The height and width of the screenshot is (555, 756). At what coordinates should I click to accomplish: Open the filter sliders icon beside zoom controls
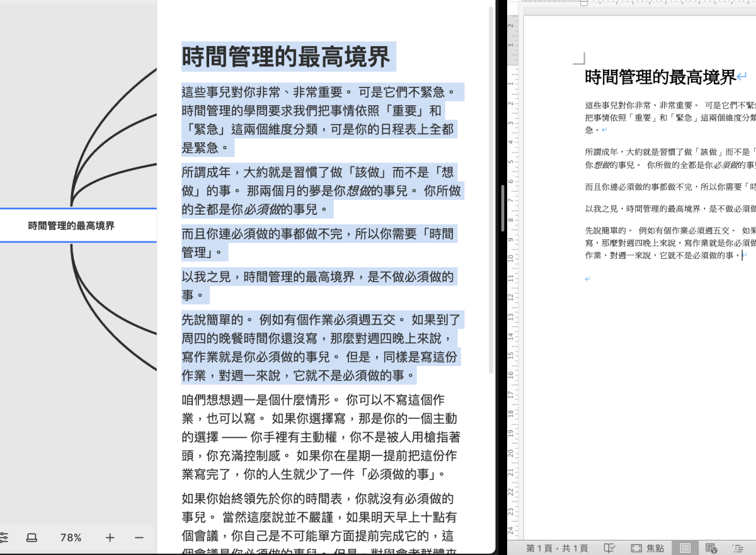pyautogui.click(x=4, y=537)
